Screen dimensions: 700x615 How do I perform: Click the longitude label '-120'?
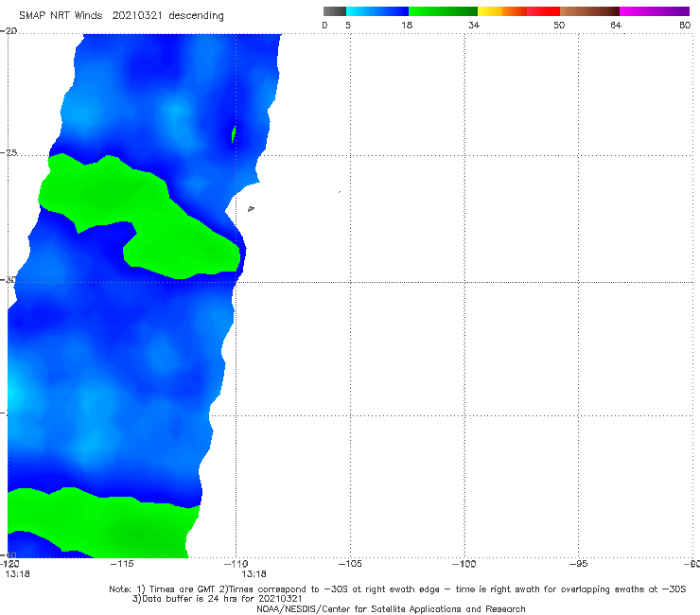click(x=9, y=564)
